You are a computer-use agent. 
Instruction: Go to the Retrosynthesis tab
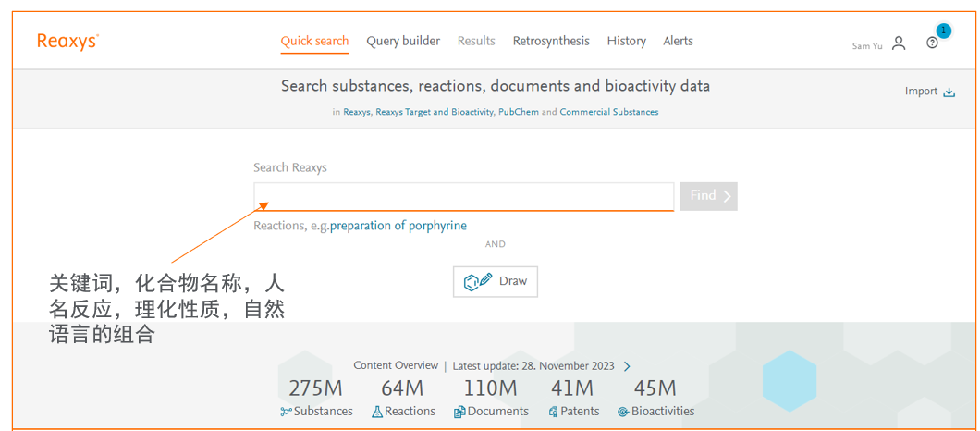pyautogui.click(x=551, y=42)
